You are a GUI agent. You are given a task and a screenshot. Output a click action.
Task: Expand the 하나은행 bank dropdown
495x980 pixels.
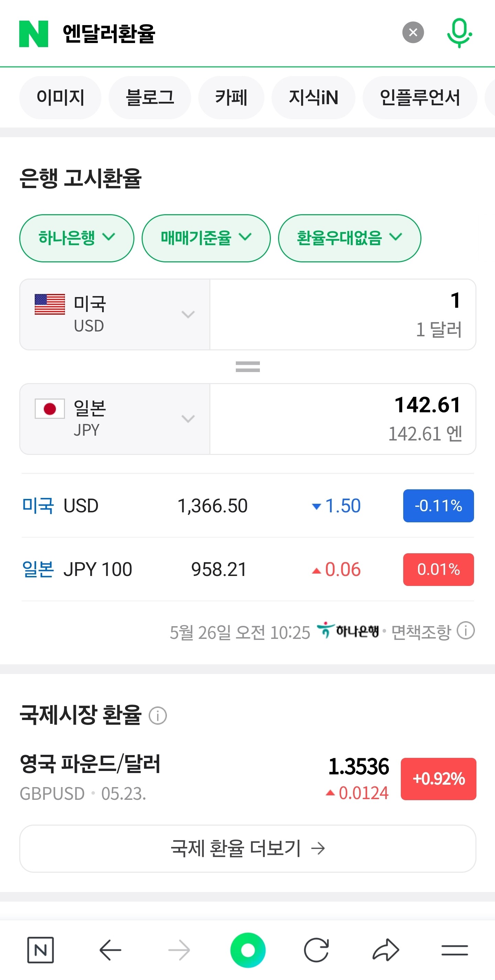tap(76, 238)
